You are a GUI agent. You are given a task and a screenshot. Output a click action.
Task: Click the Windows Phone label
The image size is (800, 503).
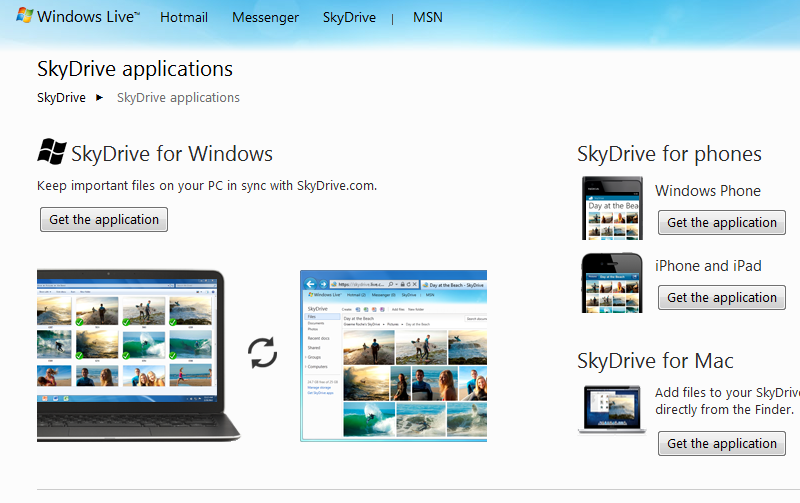[708, 191]
